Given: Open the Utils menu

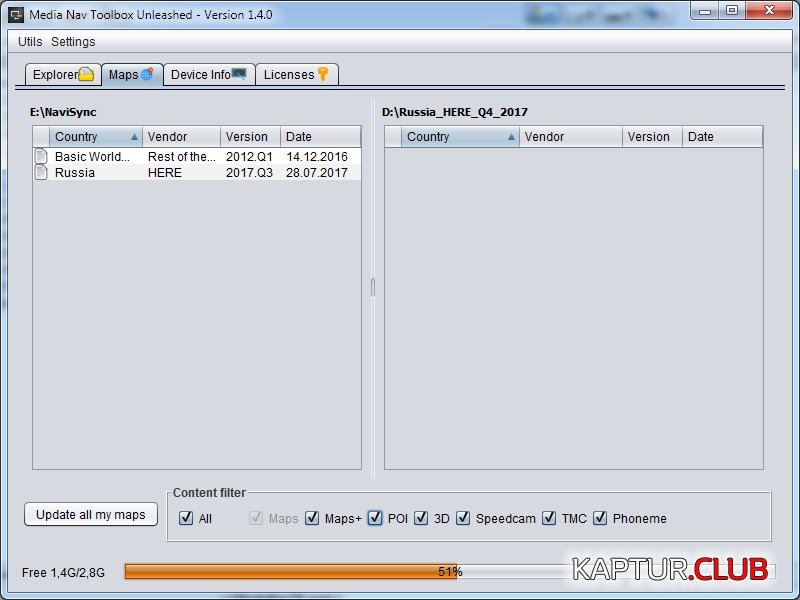Looking at the screenshot, I should 30,42.
